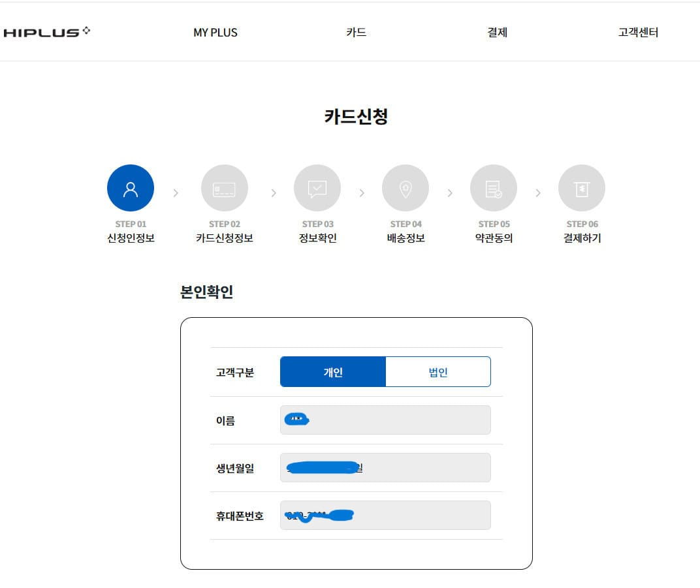Image resolution: width=700 pixels, height=588 pixels.
Task: Click the STEP 05 약관동의 document icon
Action: pyautogui.click(x=493, y=187)
